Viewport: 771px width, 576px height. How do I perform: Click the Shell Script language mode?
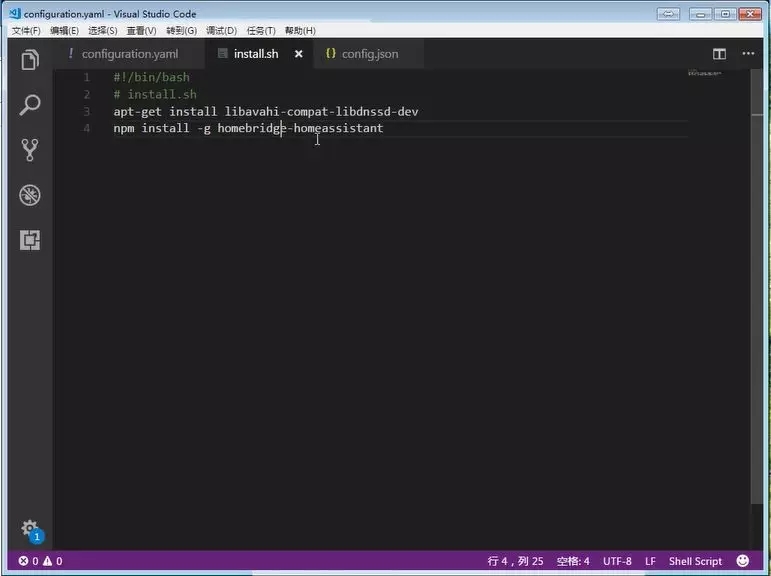click(695, 561)
